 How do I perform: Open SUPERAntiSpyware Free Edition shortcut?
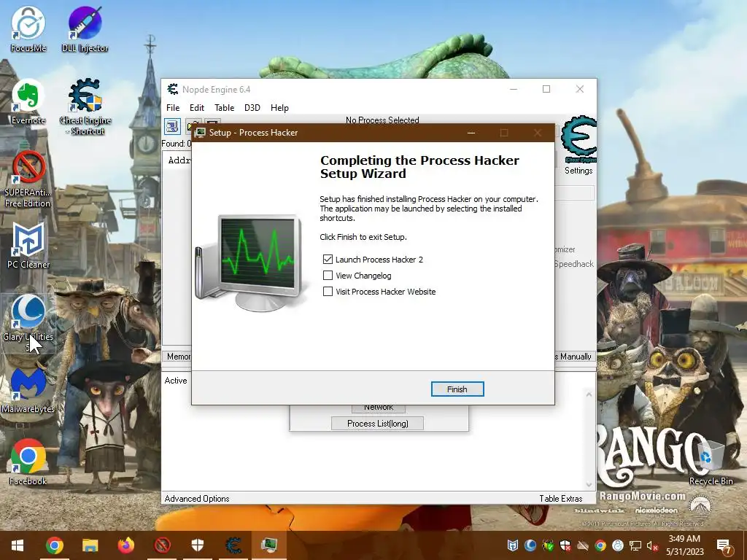(x=28, y=179)
